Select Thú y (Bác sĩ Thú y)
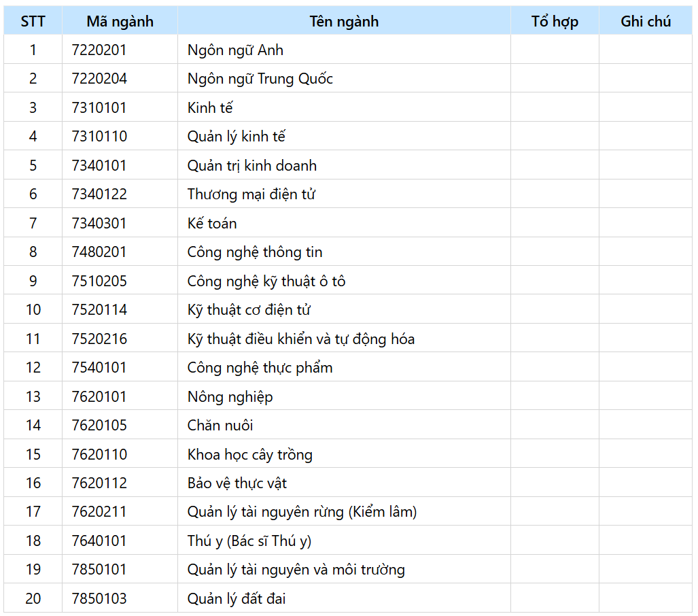The image size is (698, 616). [x=249, y=541]
